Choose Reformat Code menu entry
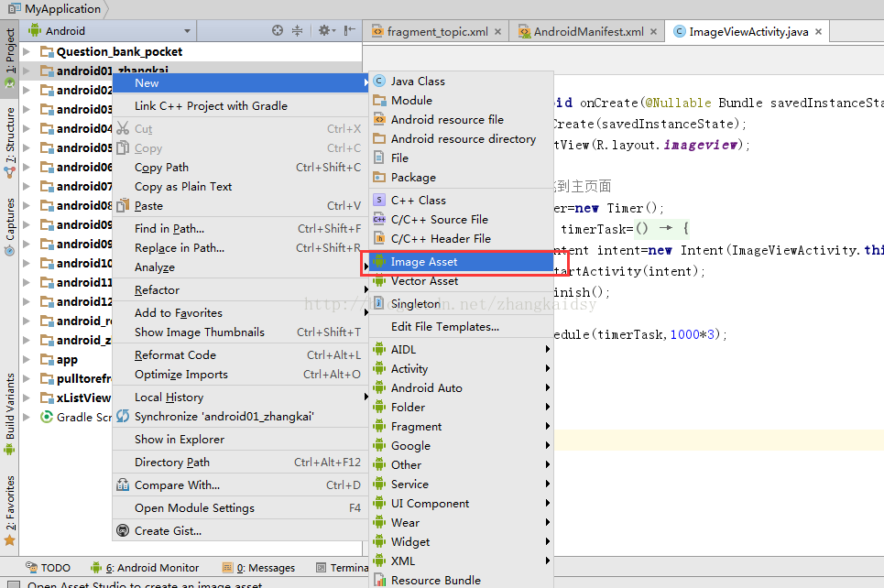The height and width of the screenshot is (588, 884). 241,355
